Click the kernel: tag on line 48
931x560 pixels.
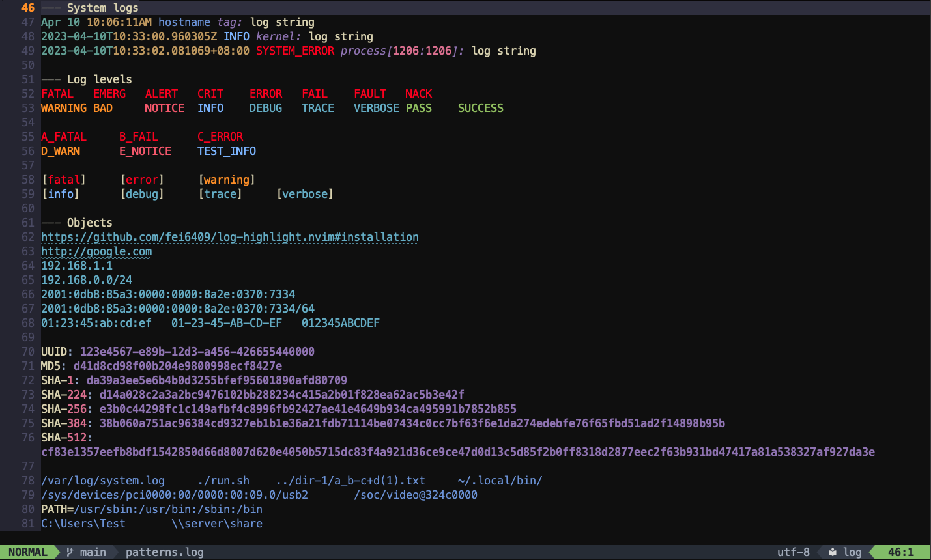tap(279, 36)
